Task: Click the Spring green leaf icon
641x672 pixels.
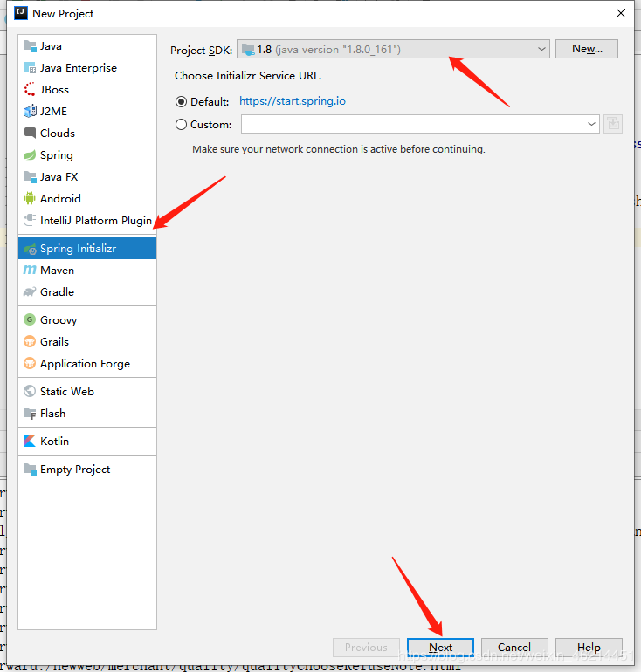Action: coord(30,155)
